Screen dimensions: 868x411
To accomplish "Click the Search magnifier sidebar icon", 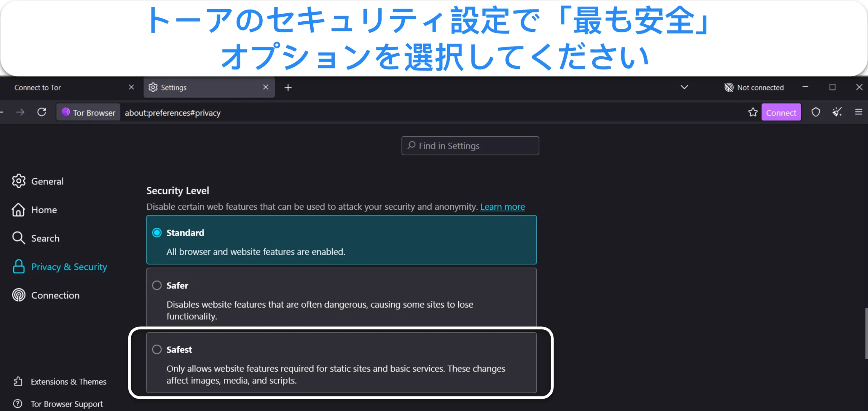I will tap(18, 238).
